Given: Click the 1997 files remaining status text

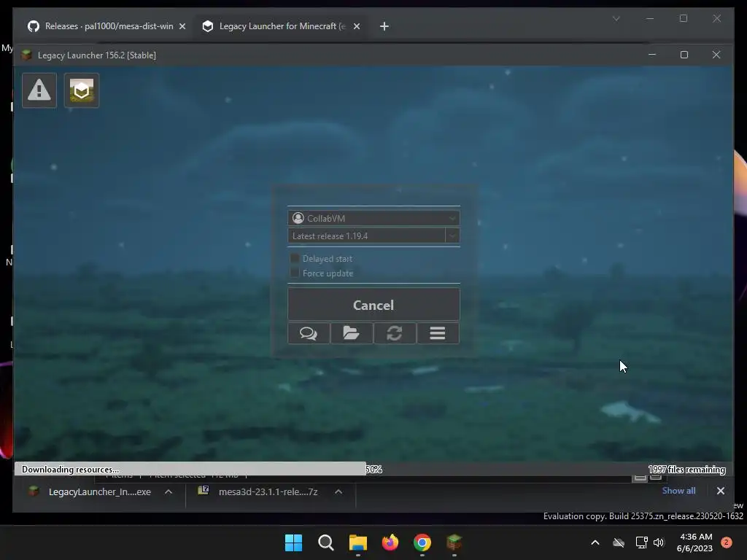Looking at the screenshot, I should point(686,470).
